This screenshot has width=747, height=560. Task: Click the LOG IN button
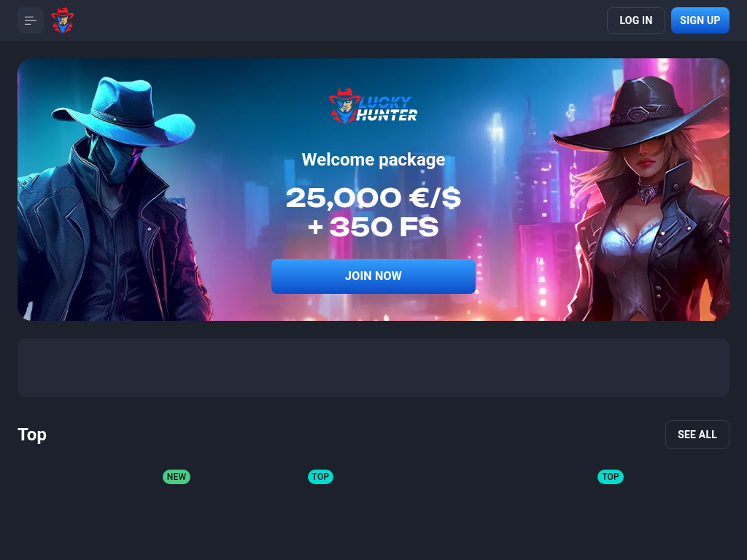(635, 20)
